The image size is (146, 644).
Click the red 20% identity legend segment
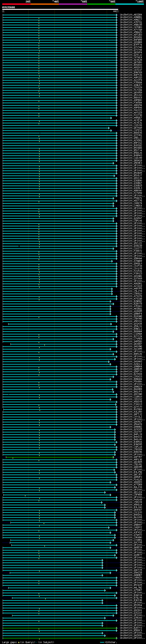coord(16,4)
